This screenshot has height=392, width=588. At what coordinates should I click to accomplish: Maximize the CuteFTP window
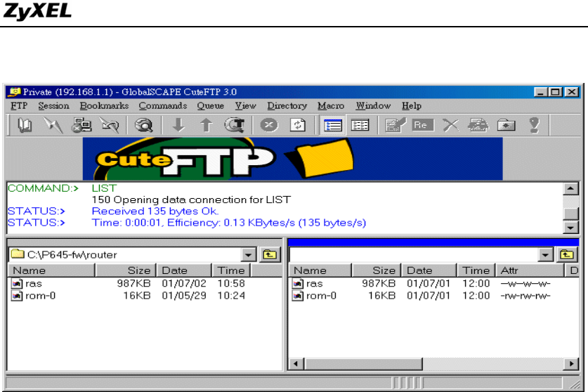click(556, 92)
